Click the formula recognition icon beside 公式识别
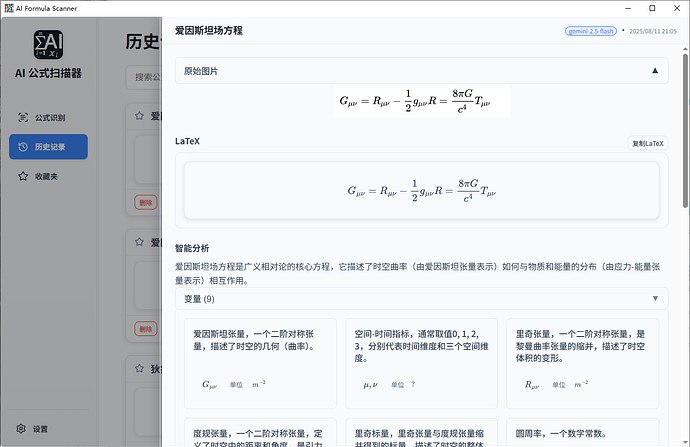690x447 pixels. (23, 117)
